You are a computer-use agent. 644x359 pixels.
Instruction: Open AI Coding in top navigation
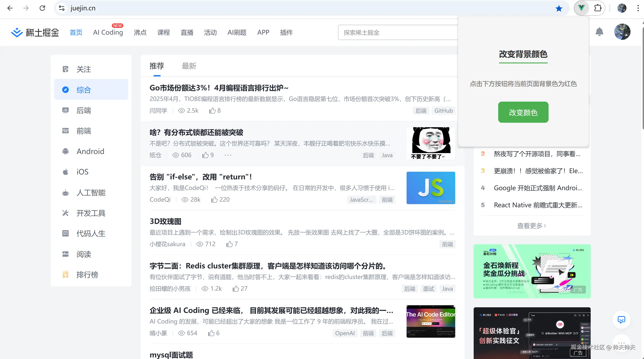(108, 32)
